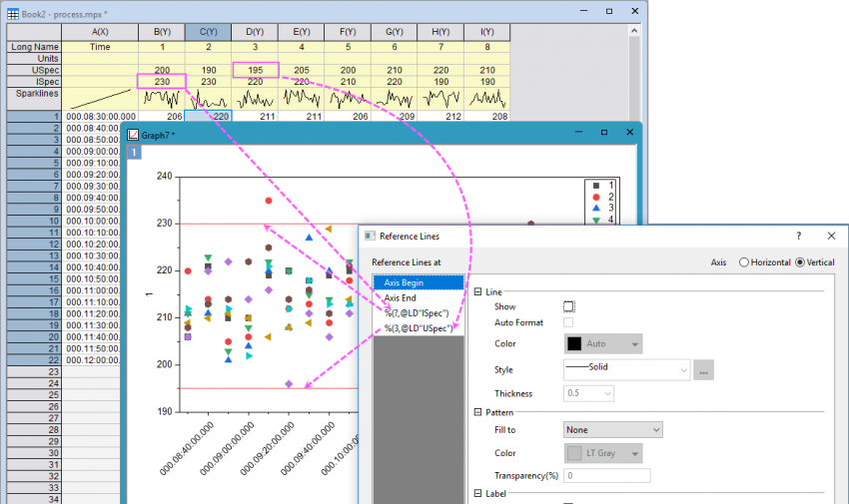Click cell 206 in column B row 1
This screenshot has height=504, width=849.
pyautogui.click(x=162, y=116)
